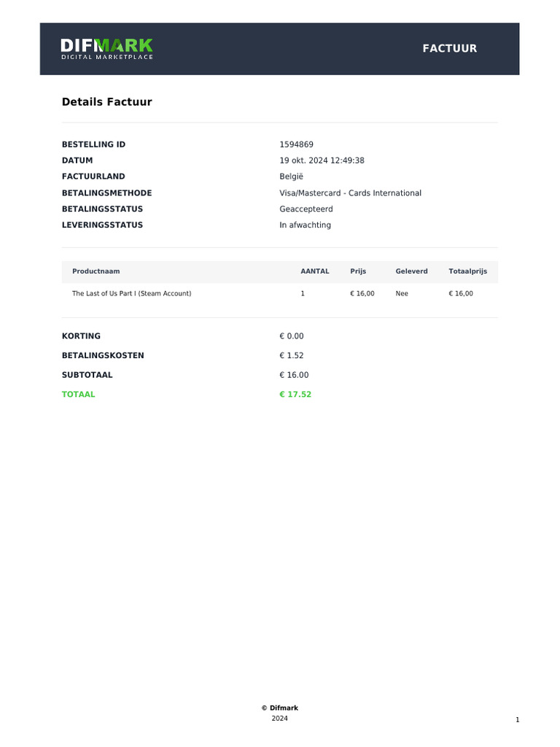
Task: Click Nee in Geleverd column
Action: 402,293
